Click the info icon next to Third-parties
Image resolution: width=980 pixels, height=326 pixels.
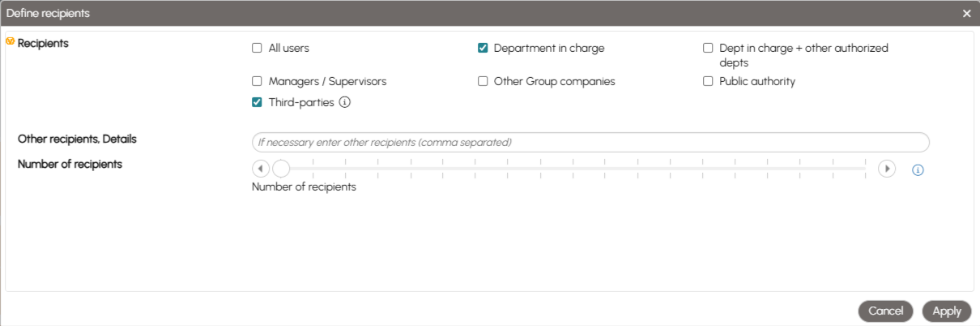point(344,102)
